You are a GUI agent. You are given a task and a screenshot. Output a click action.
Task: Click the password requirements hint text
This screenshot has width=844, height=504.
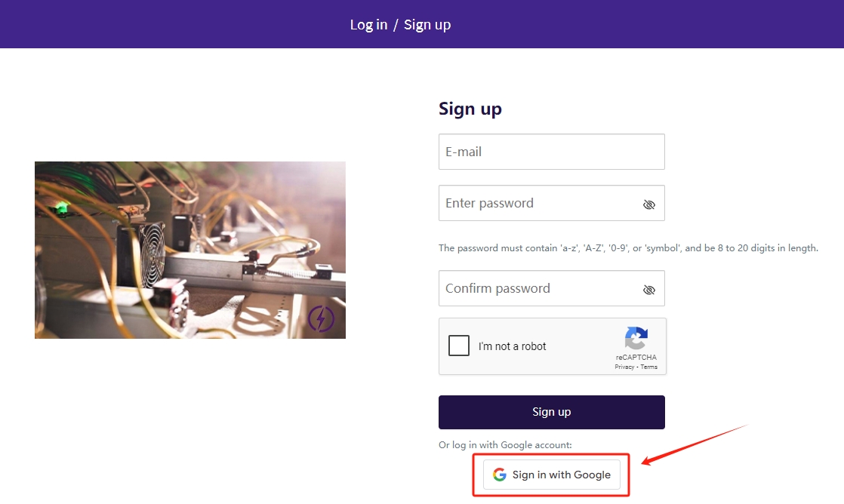tap(628, 247)
